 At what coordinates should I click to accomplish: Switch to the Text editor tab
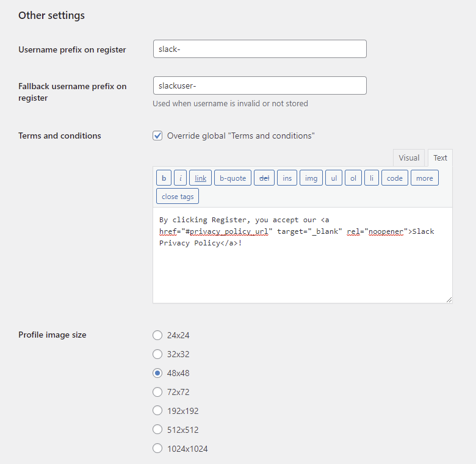click(441, 158)
